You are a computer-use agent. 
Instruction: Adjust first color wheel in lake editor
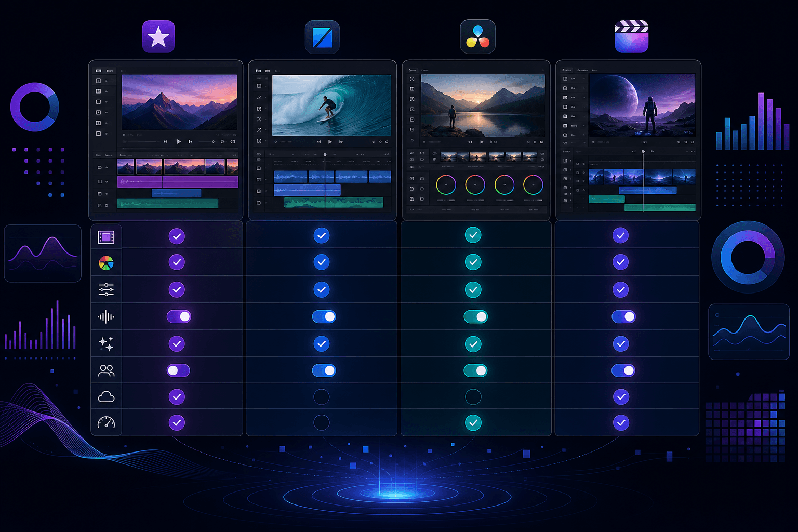click(x=446, y=185)
